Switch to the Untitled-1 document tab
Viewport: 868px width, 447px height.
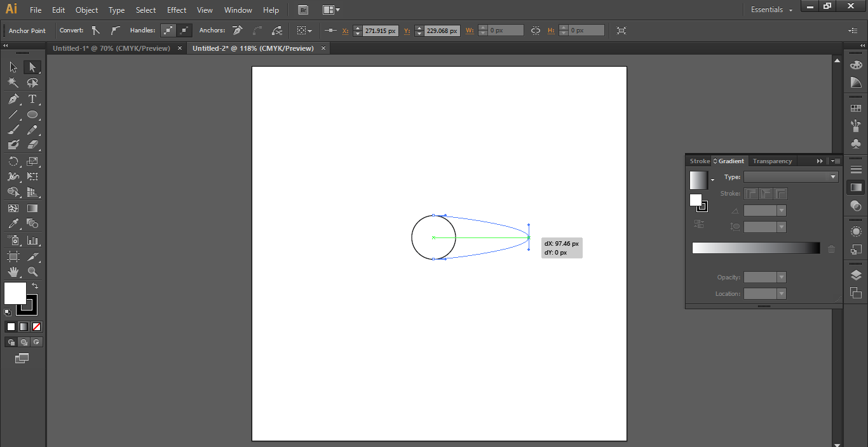click(x=112, y=48)
